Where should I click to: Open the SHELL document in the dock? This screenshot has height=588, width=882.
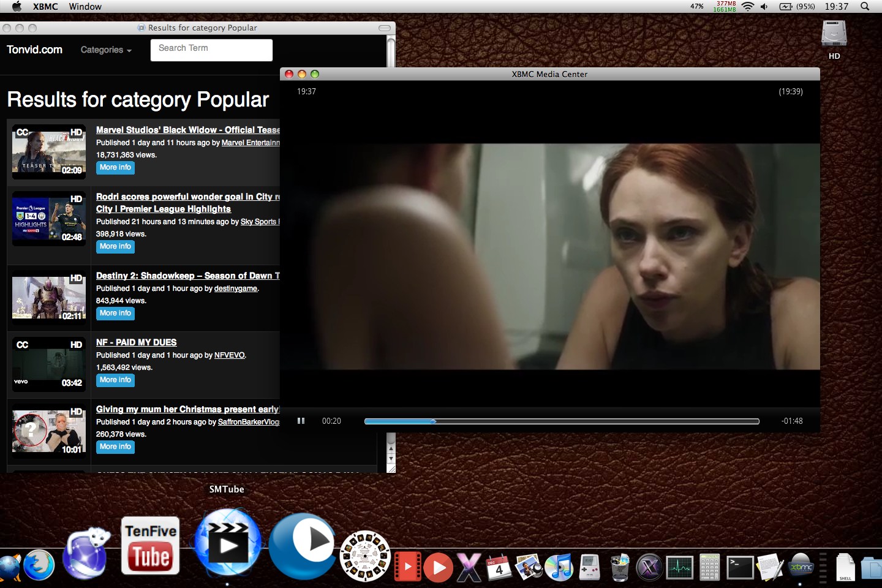click(845, 567)
